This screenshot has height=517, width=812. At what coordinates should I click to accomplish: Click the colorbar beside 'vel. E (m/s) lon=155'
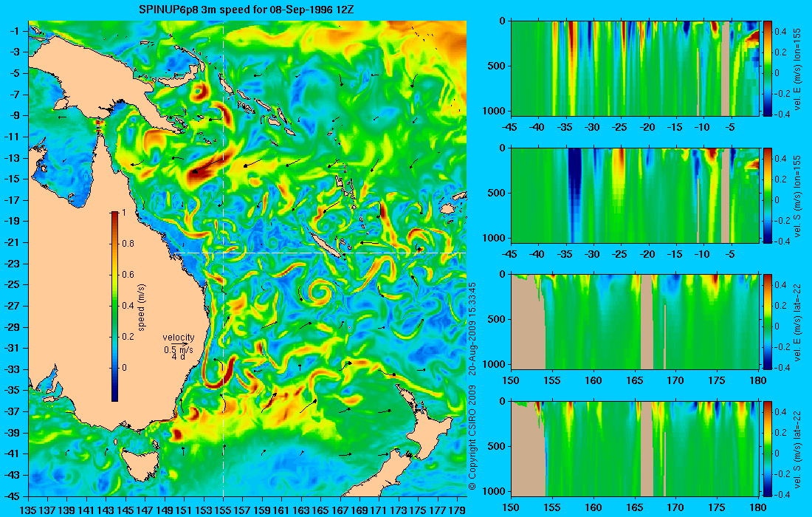(768, 67)
